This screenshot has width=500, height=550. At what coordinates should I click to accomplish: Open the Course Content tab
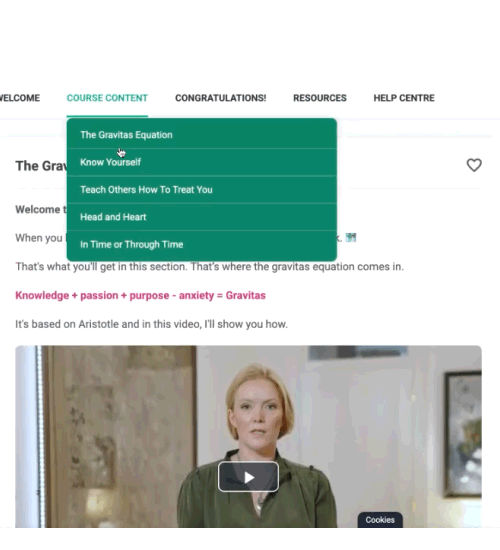pos(107,98)
